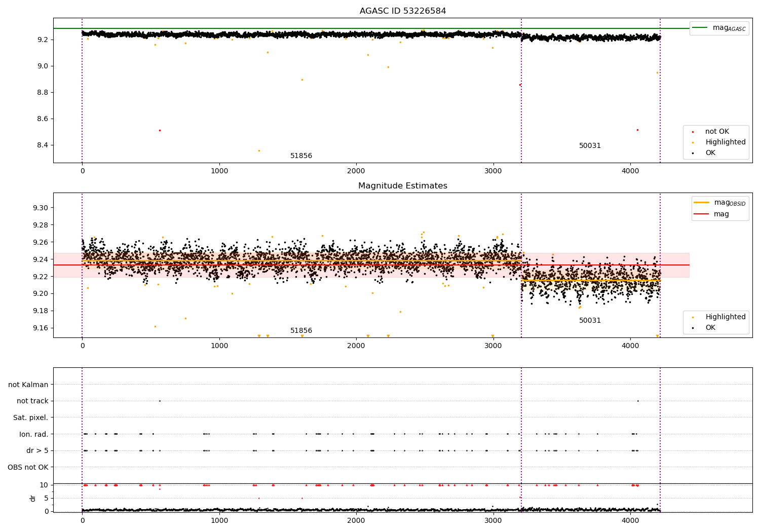The image size is (760, 532).
Task: Click x-axis tick '1000' under top plot
Action: 219,171
